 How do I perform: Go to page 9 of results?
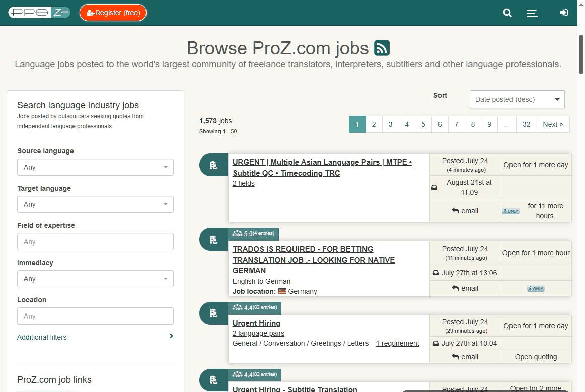tap(489, 124)
